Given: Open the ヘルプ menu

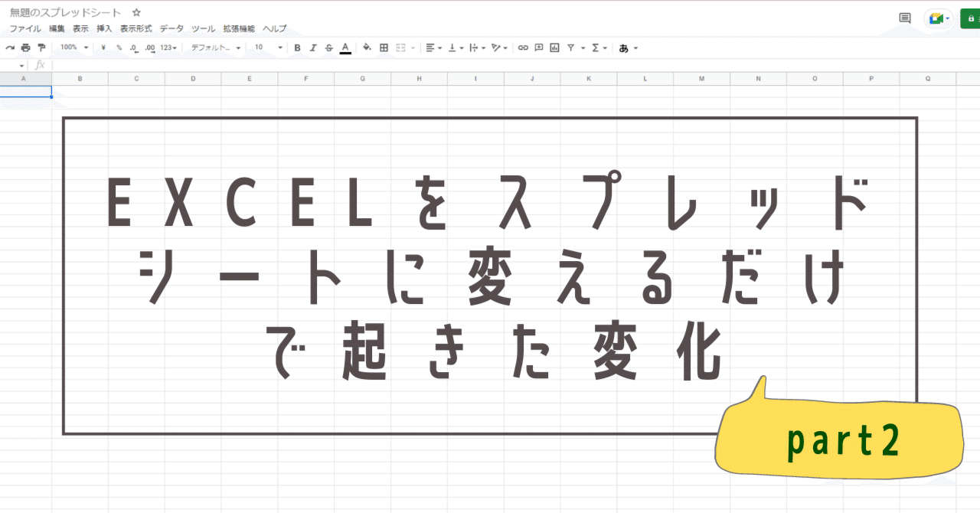Looking at the screenshot, I should (274, 28).
